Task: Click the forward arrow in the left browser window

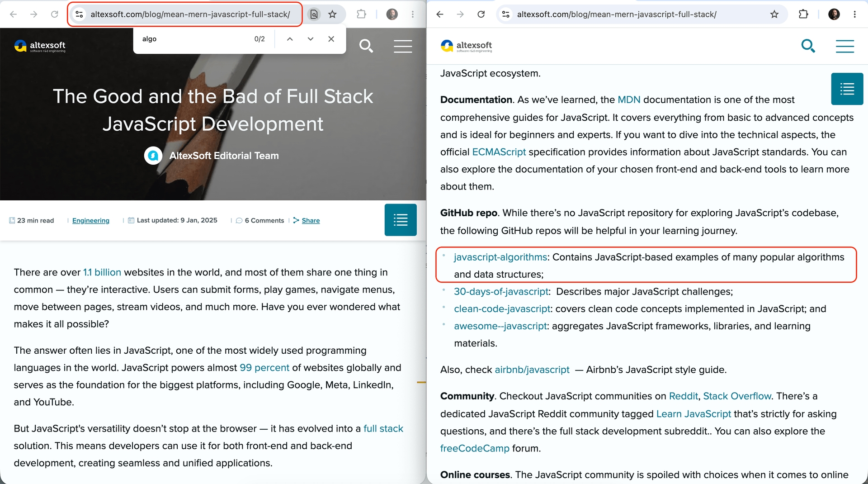Action: click(34, 14)
